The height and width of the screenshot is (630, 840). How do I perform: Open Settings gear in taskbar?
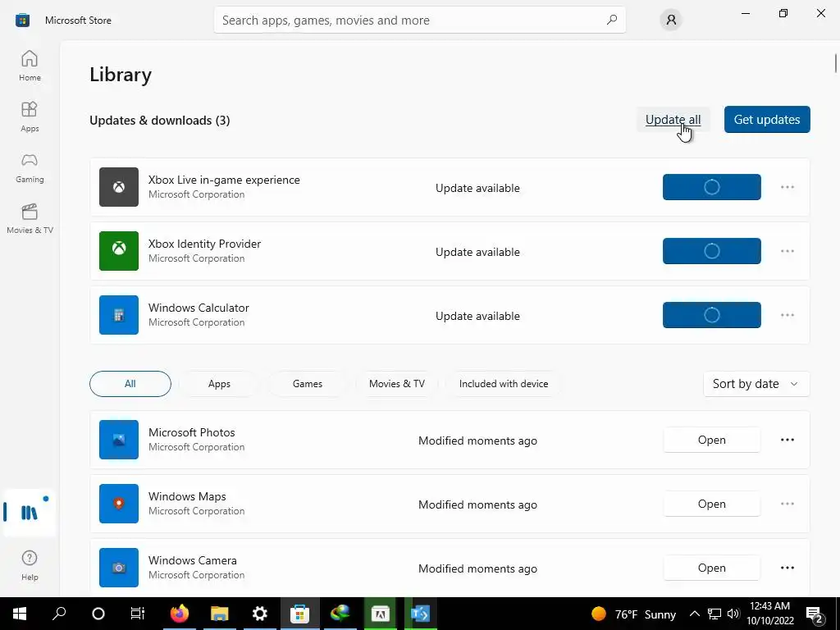[259, 614]
